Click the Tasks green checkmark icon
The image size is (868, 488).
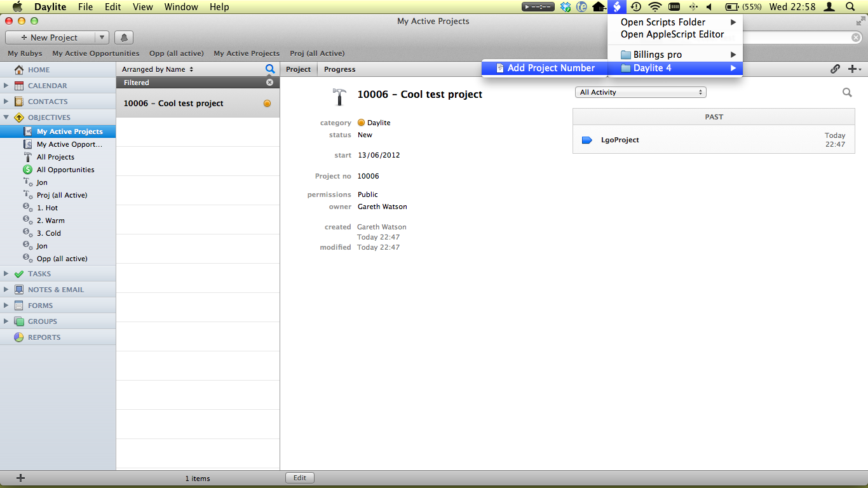(x=19, y=274)
